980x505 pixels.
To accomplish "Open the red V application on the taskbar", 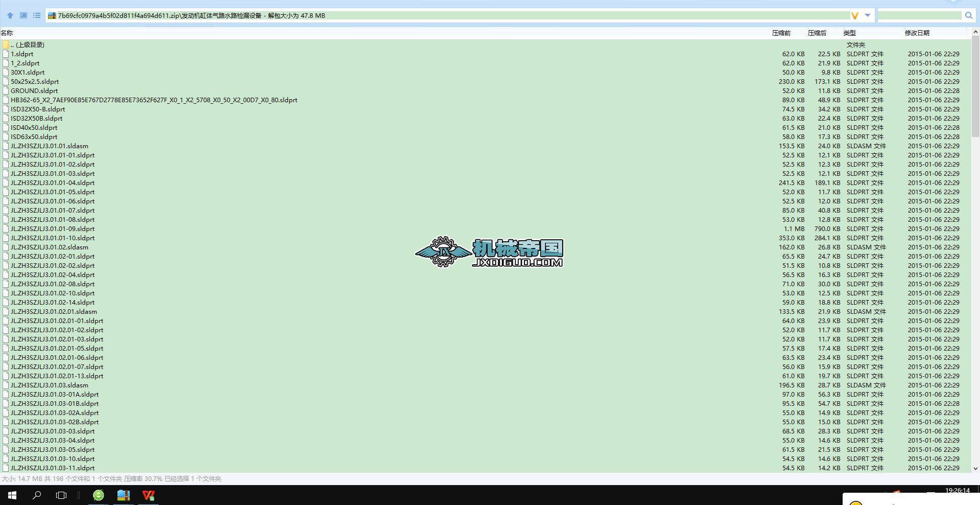I will pyautogui.click(x=149, y=495).
